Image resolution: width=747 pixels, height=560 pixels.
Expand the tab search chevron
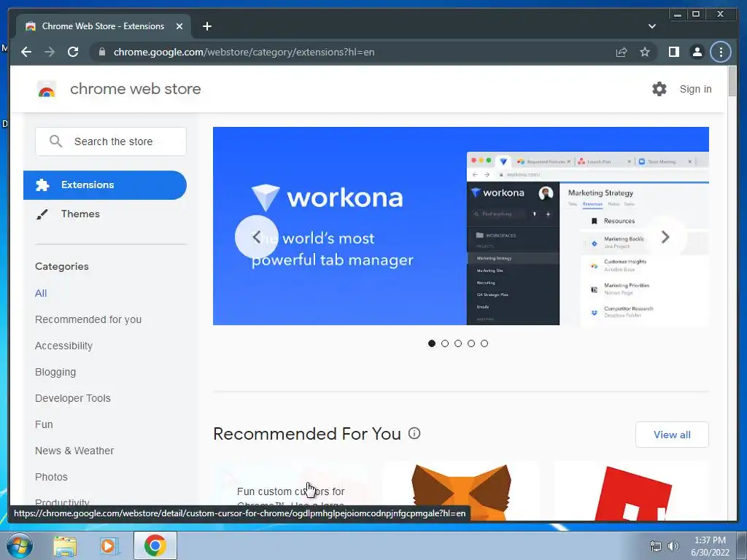651,26
